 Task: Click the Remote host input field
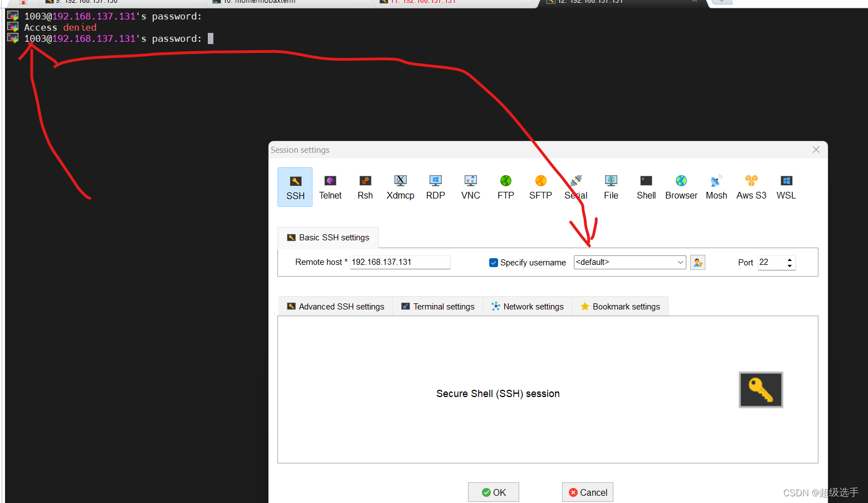(399, 262)
